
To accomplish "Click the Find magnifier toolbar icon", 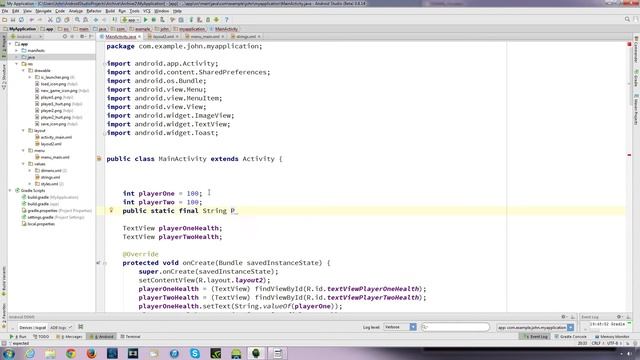I will tap(77, 20).
